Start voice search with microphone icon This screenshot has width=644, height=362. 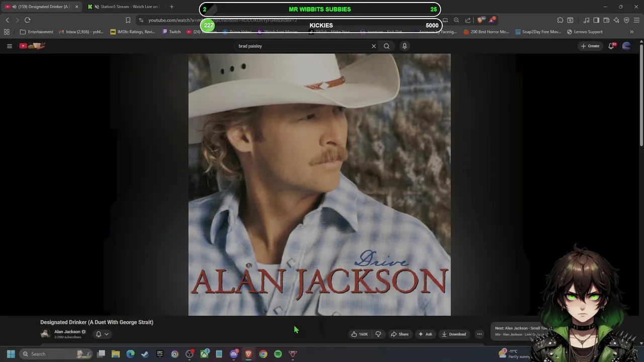(x=405, y=46)
